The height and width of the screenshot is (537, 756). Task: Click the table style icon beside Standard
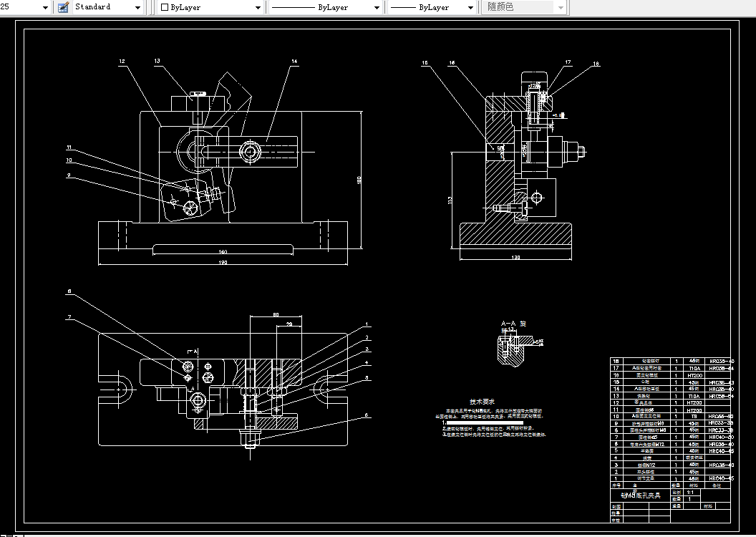click(63, 7)
